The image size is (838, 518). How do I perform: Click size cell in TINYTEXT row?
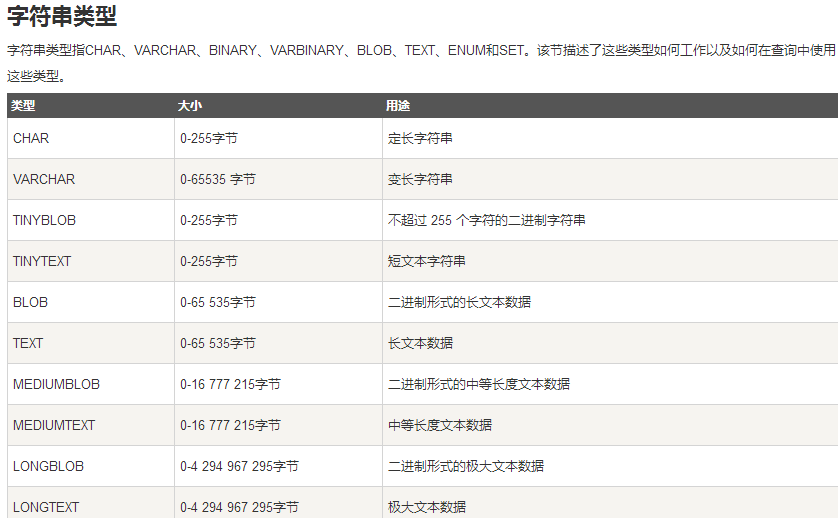[x=278, y=261]
